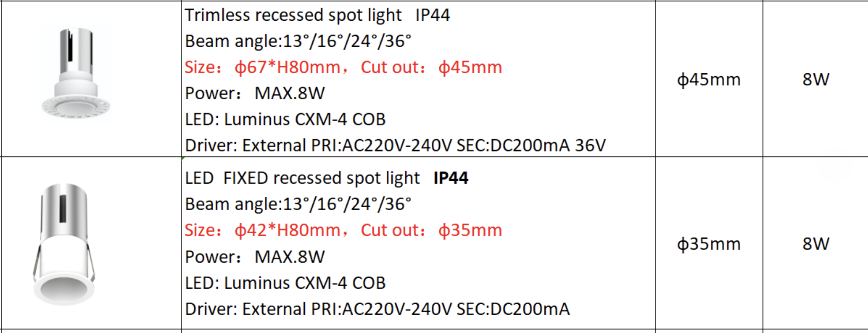Image resolution: width=868 pixels, height=333 pixels.
Task: Select the φ35mm cut-out cell
Action: [x=708, y=244]
